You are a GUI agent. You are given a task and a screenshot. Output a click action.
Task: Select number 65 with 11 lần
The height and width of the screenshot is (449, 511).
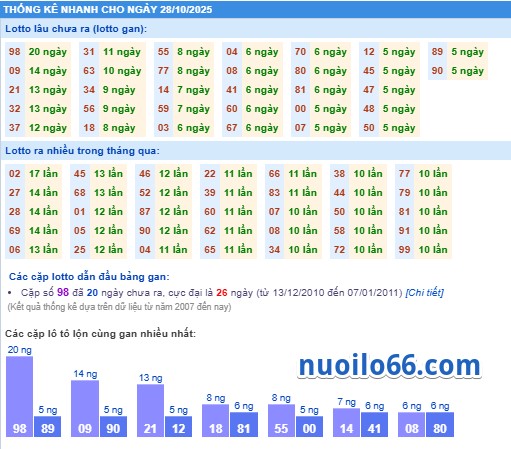[210, 250]
